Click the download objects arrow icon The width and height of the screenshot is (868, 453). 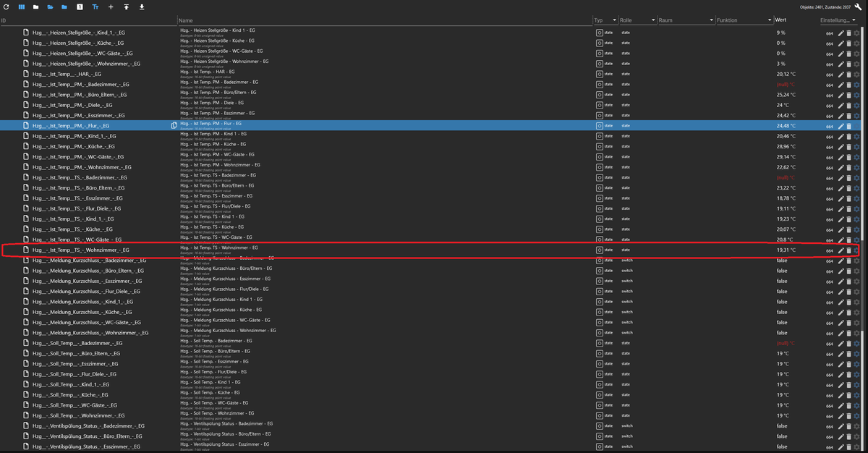(x=141, y=7)
